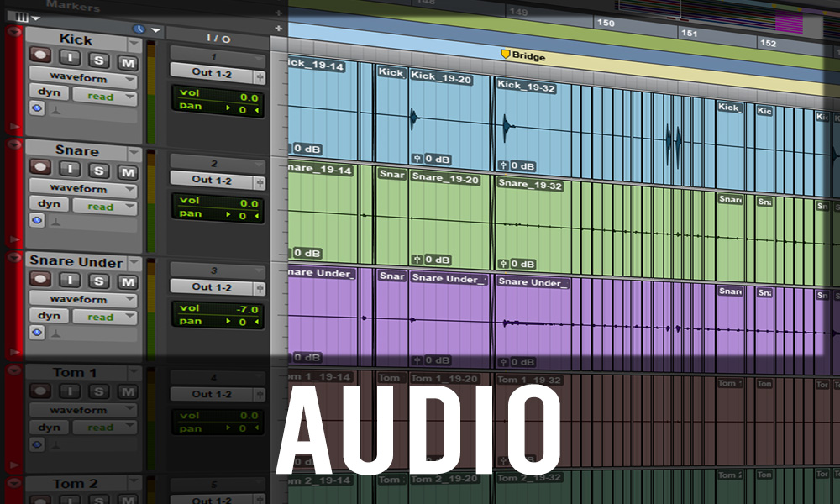Click the timebase clock icon above Kick
840x504 pixels.
point(139,29)
